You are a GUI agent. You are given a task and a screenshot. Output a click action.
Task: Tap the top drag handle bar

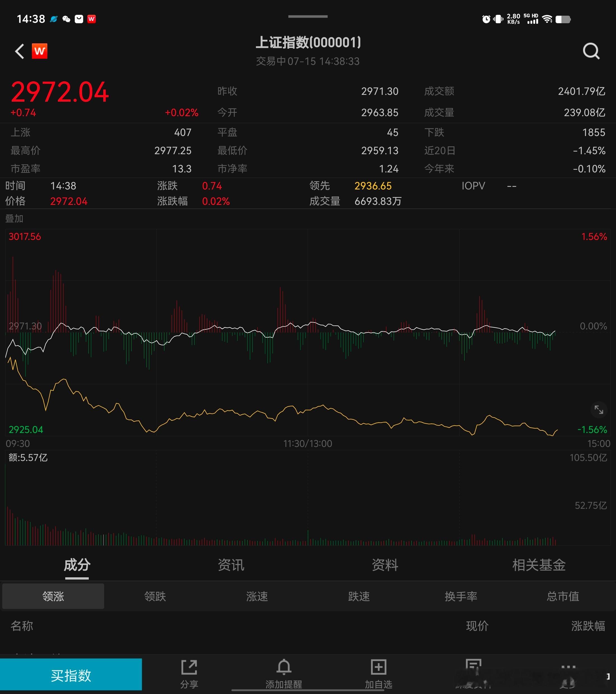tap(308, 16)
